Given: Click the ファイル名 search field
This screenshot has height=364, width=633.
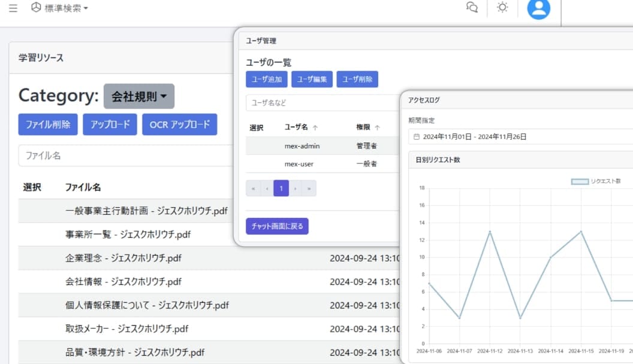Looking at the screenshot, I should tap(126, 155).
